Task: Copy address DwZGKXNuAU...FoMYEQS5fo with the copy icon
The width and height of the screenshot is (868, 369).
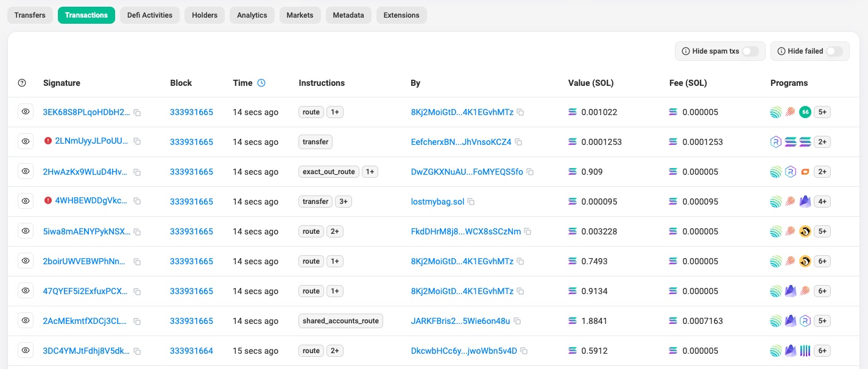Action: 530,172
